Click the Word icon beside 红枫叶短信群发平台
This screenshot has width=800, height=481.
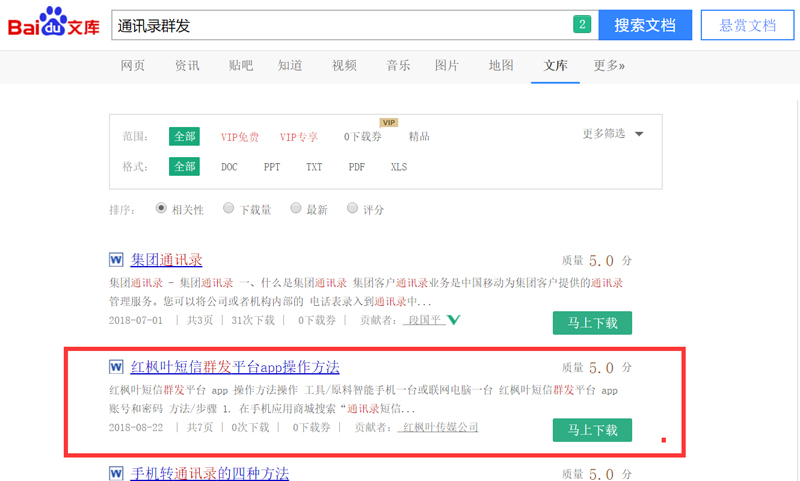click(116, 367)
